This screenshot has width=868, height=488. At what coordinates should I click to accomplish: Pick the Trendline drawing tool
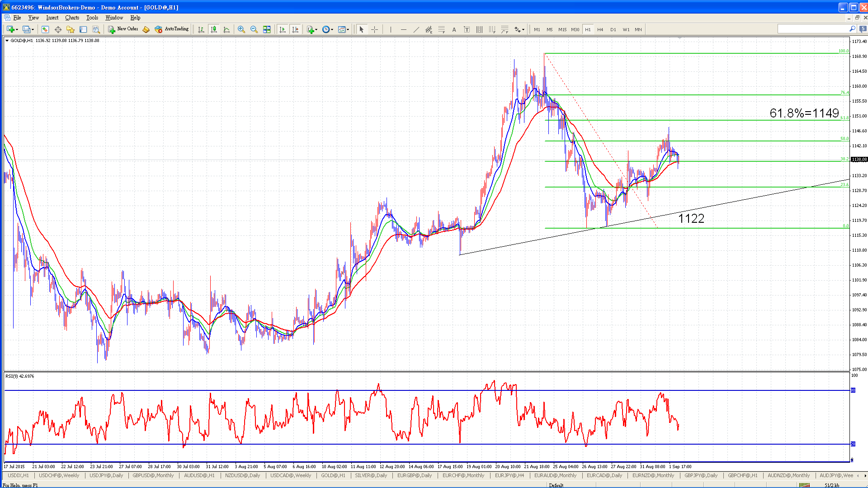coord(416,29)
